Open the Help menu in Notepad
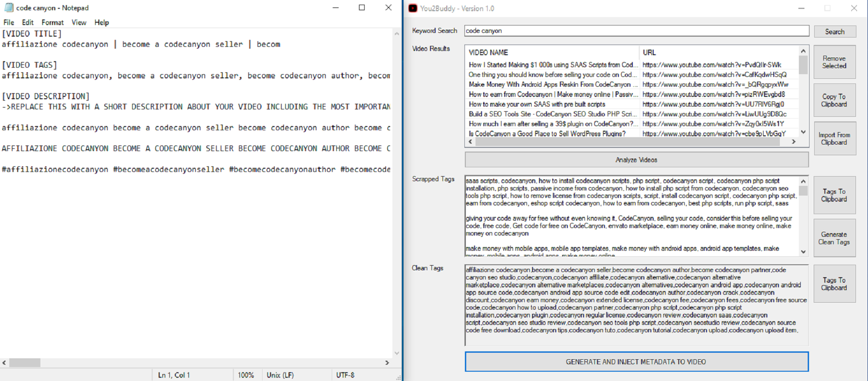The width and height of the screenshot is (868, 381). click(102, 22)
